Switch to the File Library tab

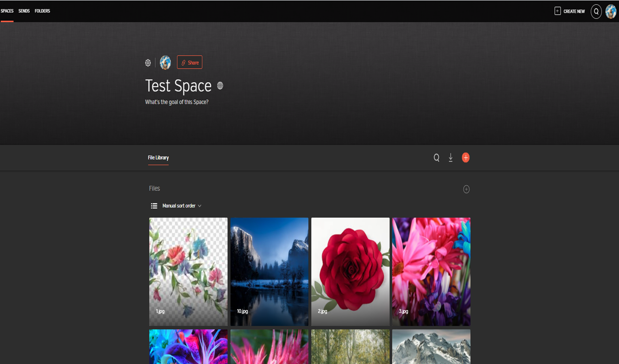tap(158, 158)
